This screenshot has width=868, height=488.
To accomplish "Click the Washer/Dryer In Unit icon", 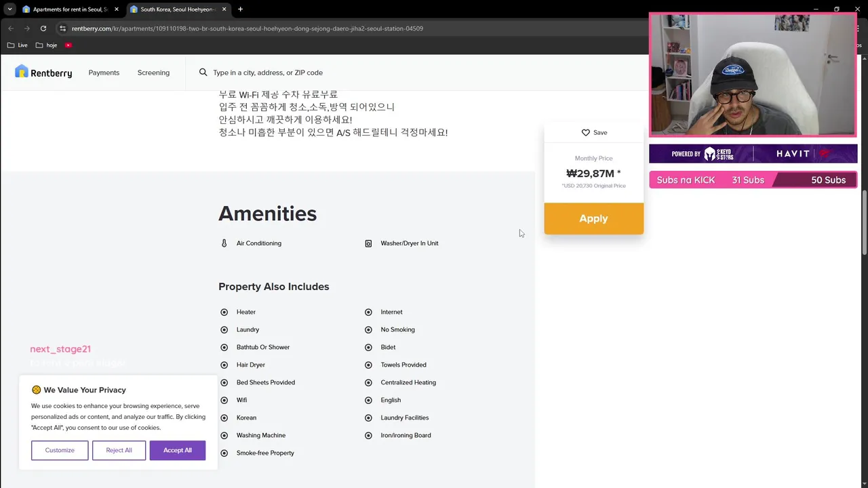I will [368, 243].
